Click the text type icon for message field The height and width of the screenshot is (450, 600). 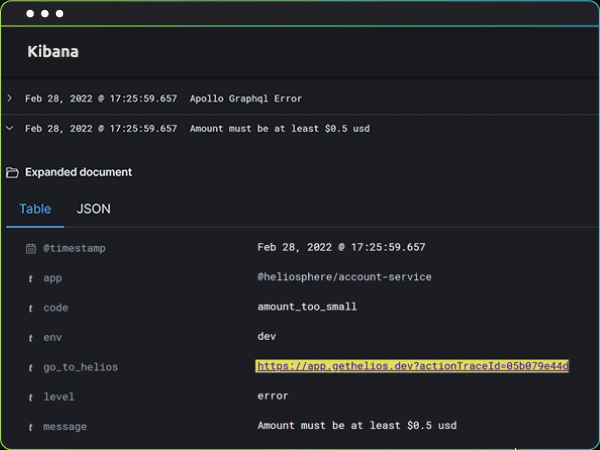point(31,427)
